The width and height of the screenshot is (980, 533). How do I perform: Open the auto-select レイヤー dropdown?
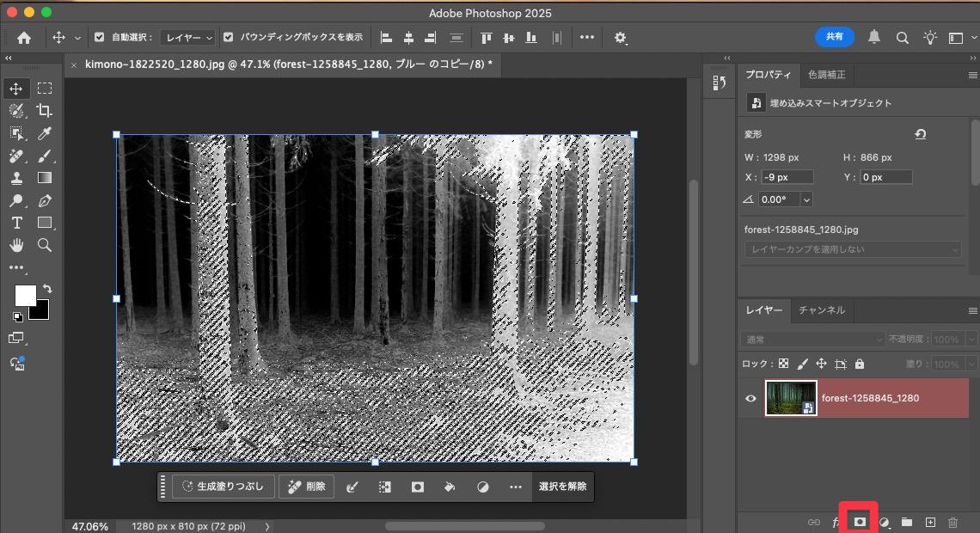187,38
